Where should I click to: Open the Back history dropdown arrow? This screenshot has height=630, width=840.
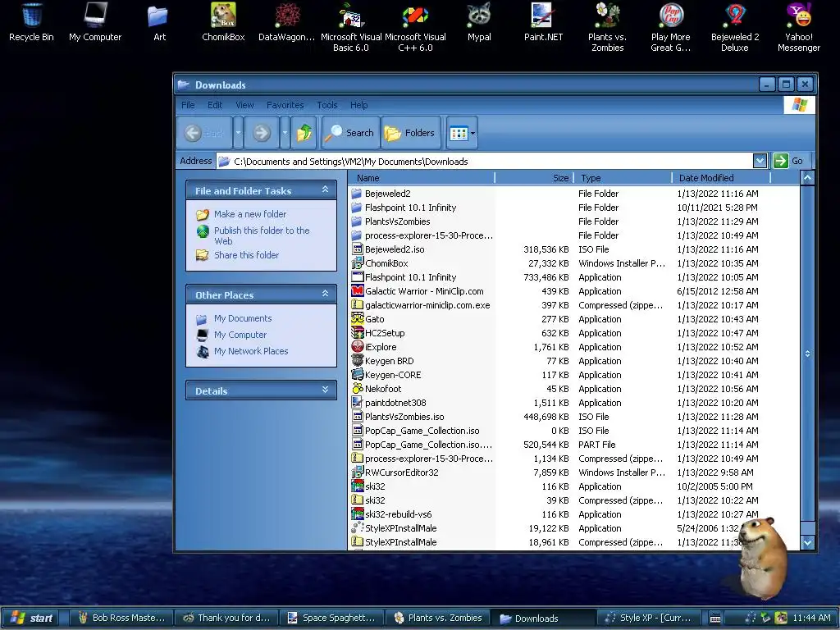pos(239,133)
